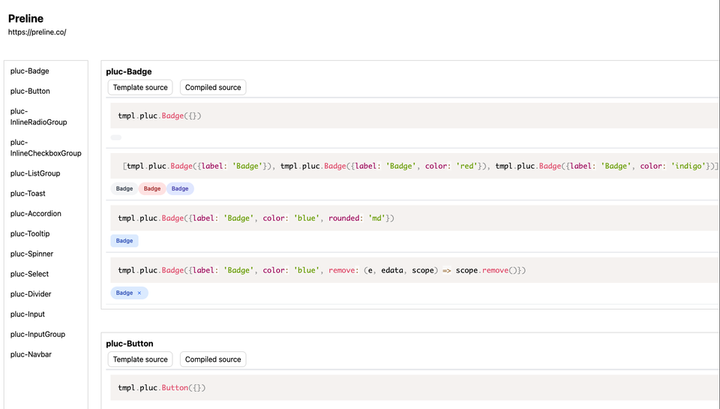Go to pluc-Tooltip in the sidebar
The image size is (720, 409).
tap(31, 234)
